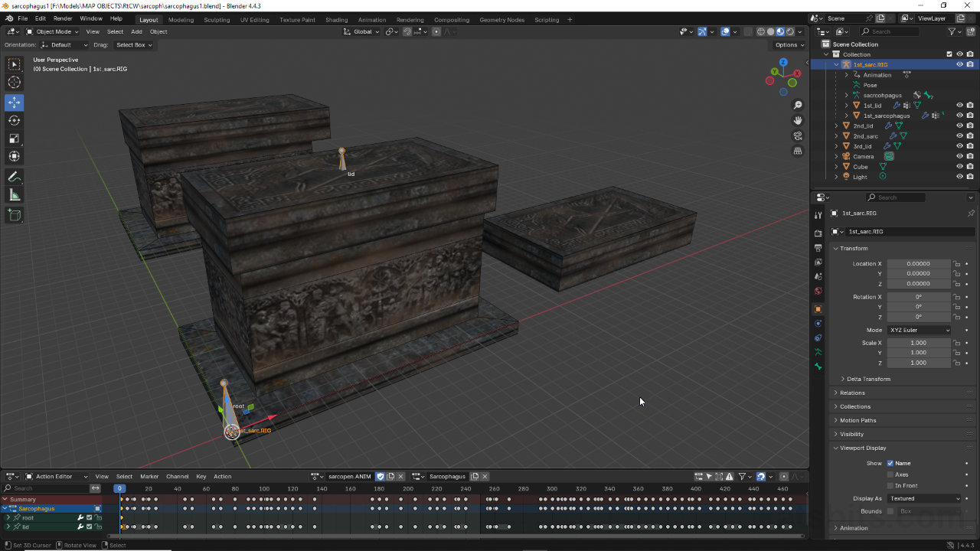Select the Annotate tool

pos(15,177)
